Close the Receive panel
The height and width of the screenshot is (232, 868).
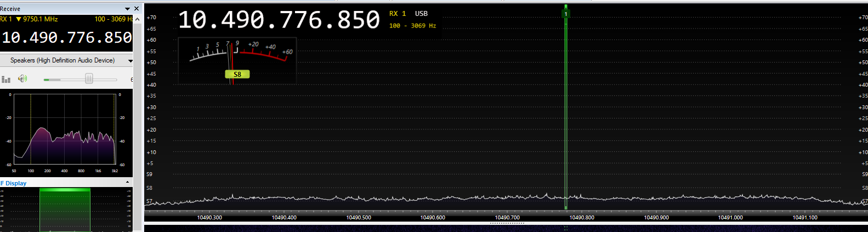[137, 9]
